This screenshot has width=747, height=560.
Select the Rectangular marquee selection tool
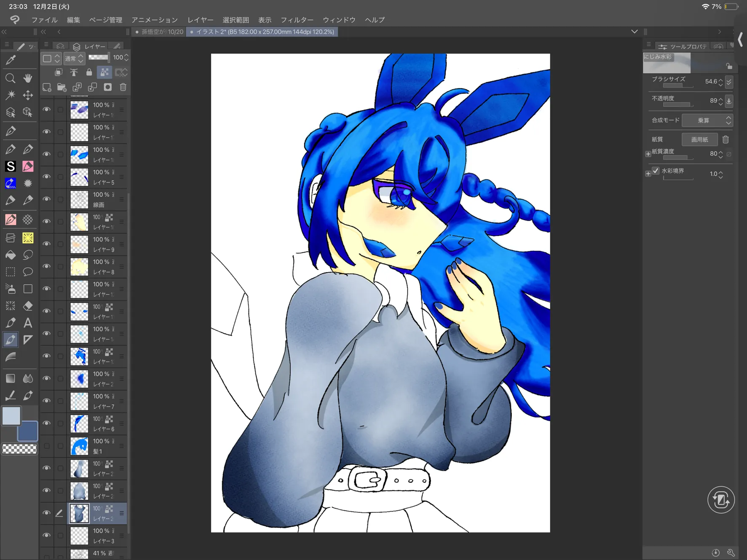coord(11,272)
